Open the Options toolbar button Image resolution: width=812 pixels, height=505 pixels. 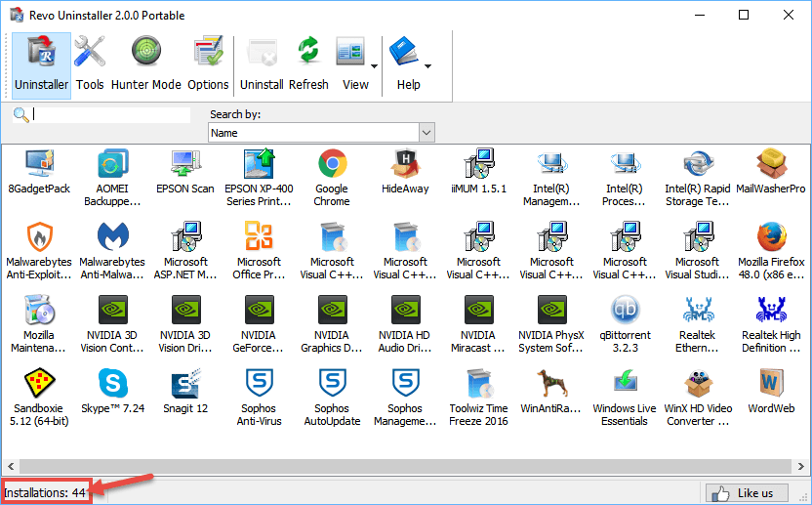(x=208, y=65)
